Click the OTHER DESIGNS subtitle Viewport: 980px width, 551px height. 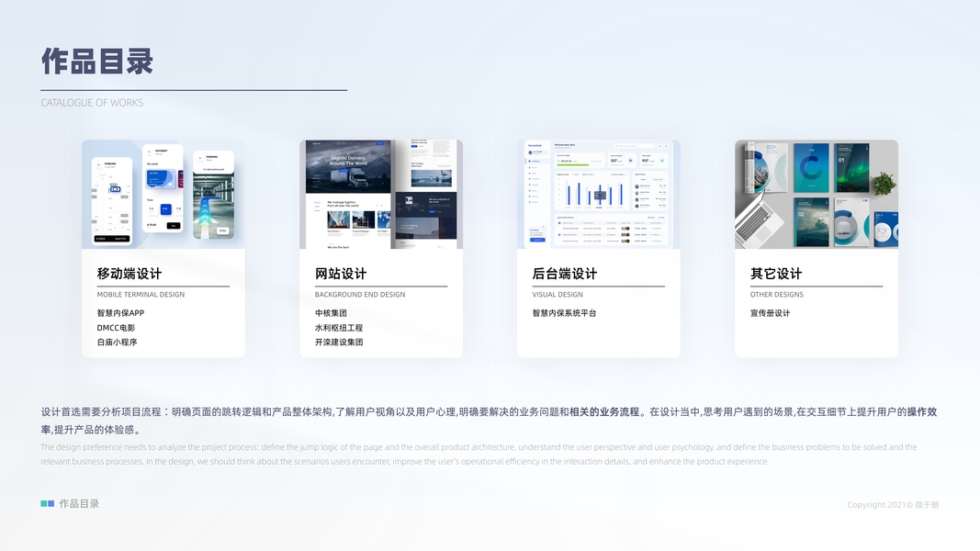[x=777, y=294]
